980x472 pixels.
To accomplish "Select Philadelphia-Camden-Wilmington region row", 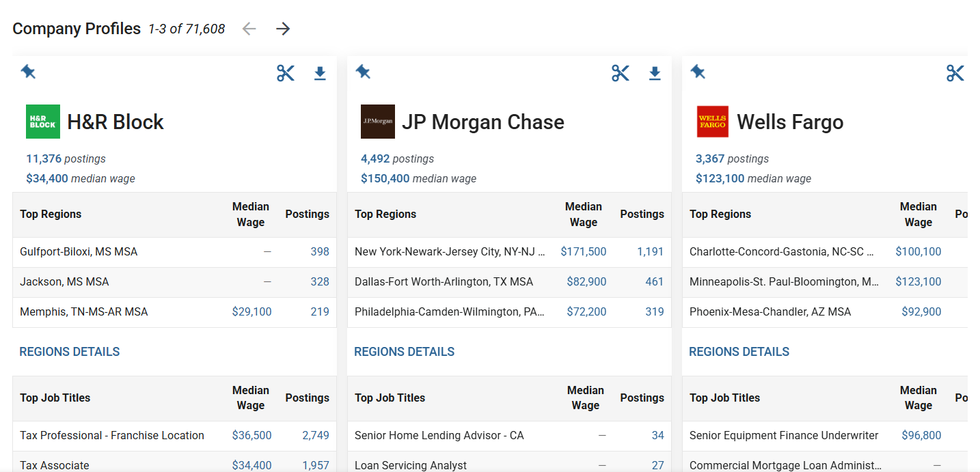I will coord(509,312).
